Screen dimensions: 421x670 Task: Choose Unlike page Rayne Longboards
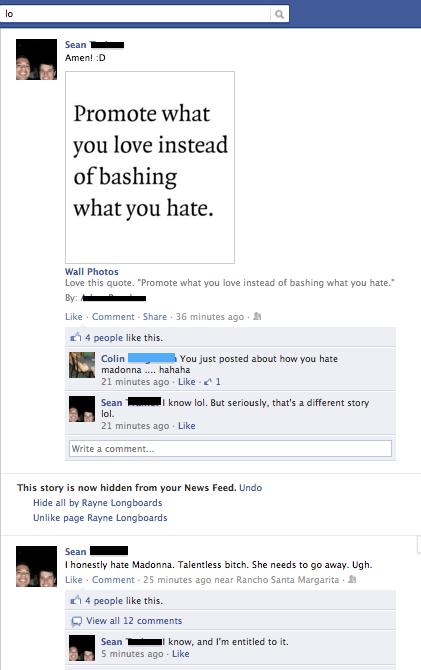tap(100, 518)
